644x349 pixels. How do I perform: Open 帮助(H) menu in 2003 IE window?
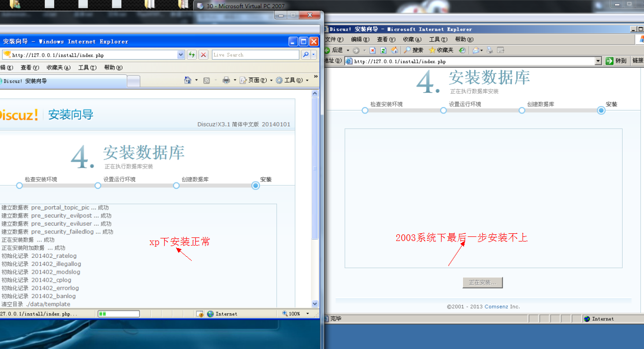464,39
